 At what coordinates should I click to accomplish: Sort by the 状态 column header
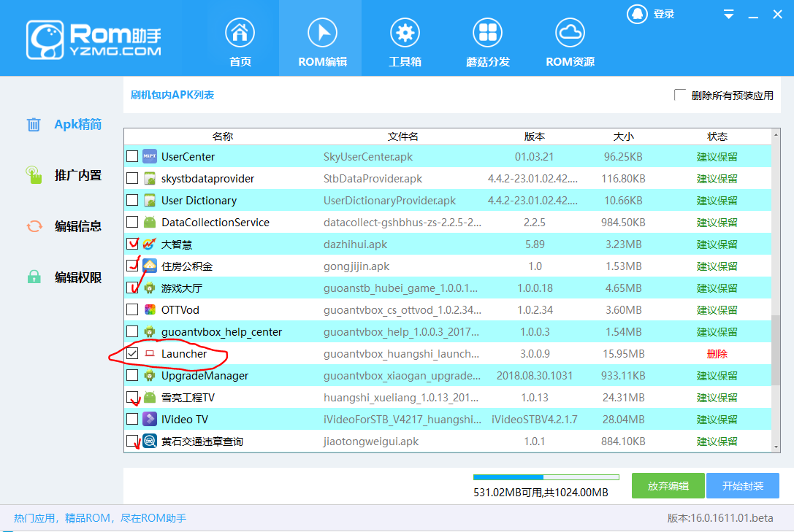717,136
